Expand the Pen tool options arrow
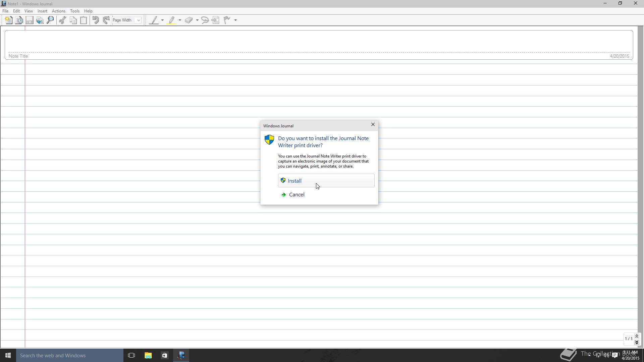The image size is (644, 362). coord(162,20)
